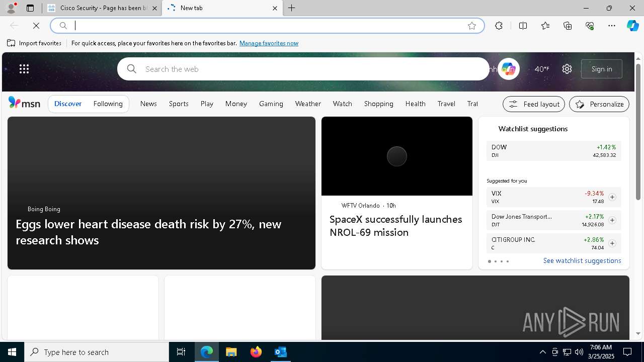Viewport: 644px width, 362px height.
Task: Open the taskbar clock and date
Action: [x=601, y=352]
